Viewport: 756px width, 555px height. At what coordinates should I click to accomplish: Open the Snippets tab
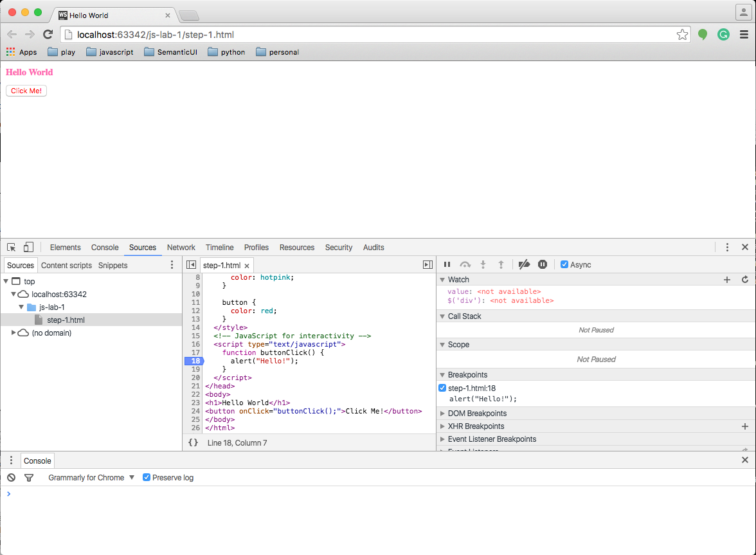pyautogui.click(x=113, y=265)
